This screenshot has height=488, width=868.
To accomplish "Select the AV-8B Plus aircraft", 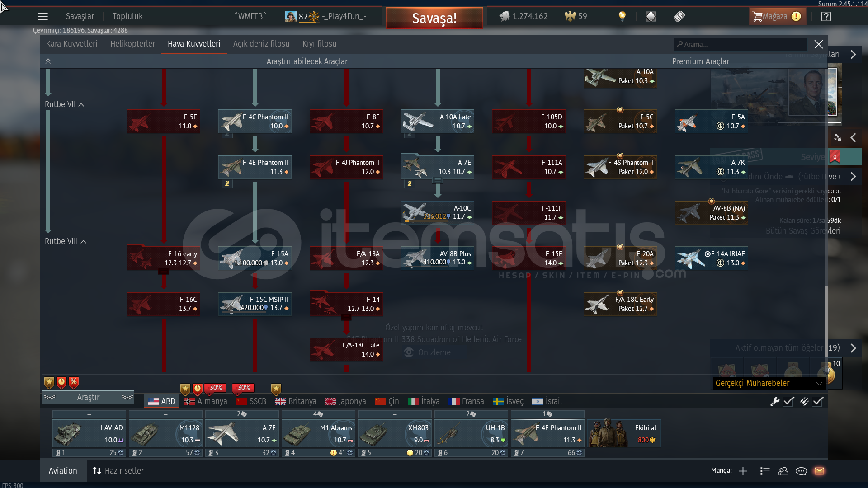I will [437, 258].
